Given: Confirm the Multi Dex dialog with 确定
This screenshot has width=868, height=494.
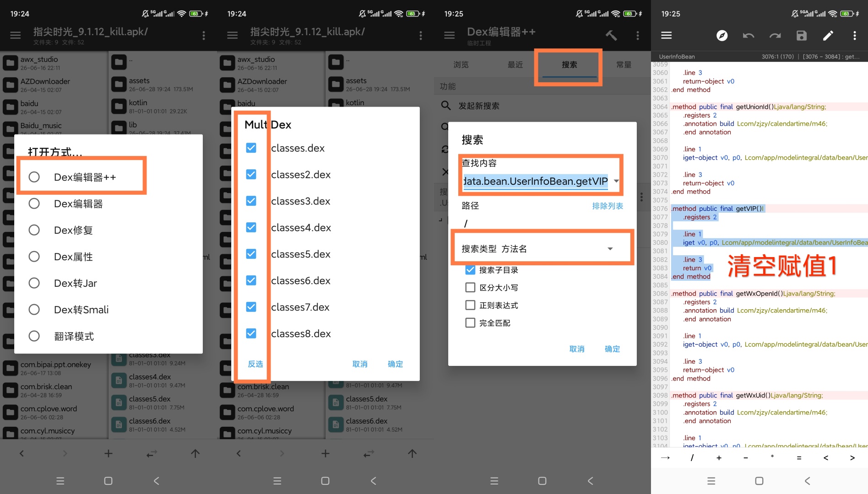Looking at the screenshot, I should (x=396, y=364).
